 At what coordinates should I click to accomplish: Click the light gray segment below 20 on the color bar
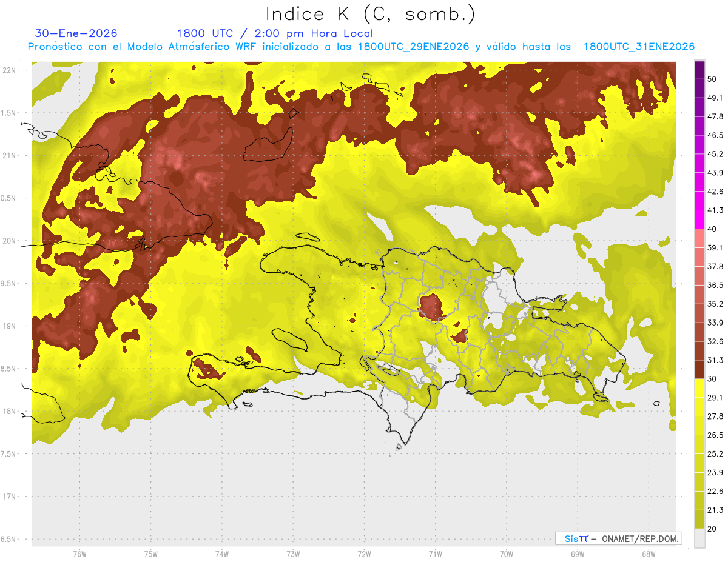(700, 538)
